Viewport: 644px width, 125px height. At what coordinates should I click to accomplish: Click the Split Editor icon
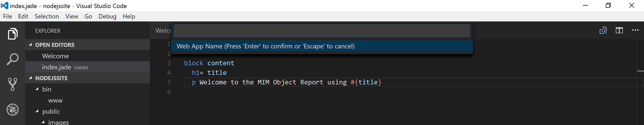click(619, 30)
